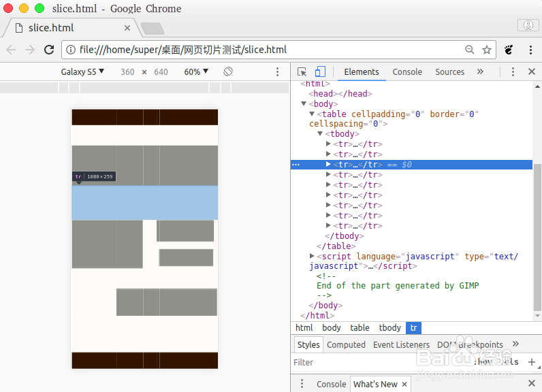Expand the script element node
The image size is (542, 392).
[x=312, y=257]
